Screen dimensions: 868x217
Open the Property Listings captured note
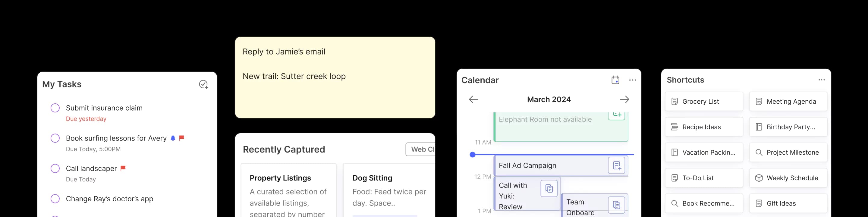point(288,192)
